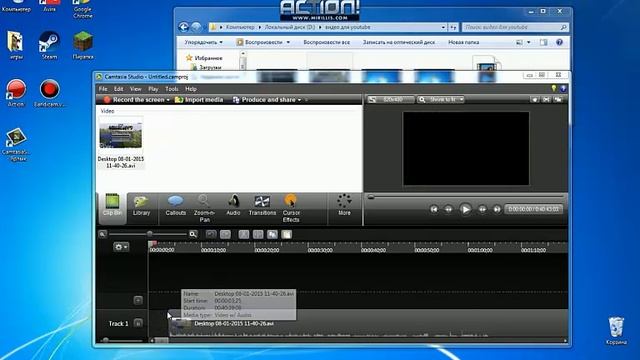
Task: Click the full screen preview icon
Action: click(x=558, y=100)
